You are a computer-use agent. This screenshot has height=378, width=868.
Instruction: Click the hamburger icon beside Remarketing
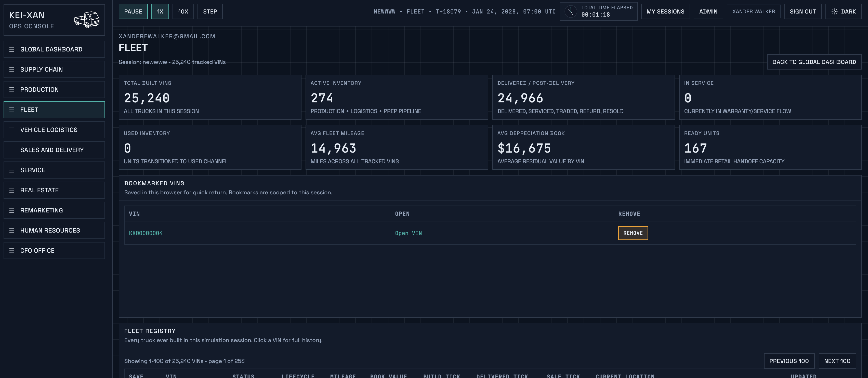pos(12,210)
